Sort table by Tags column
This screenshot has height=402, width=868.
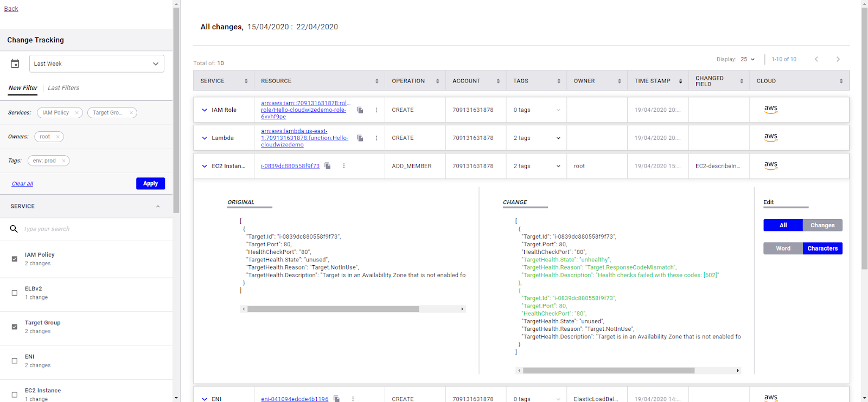[559, 81]
